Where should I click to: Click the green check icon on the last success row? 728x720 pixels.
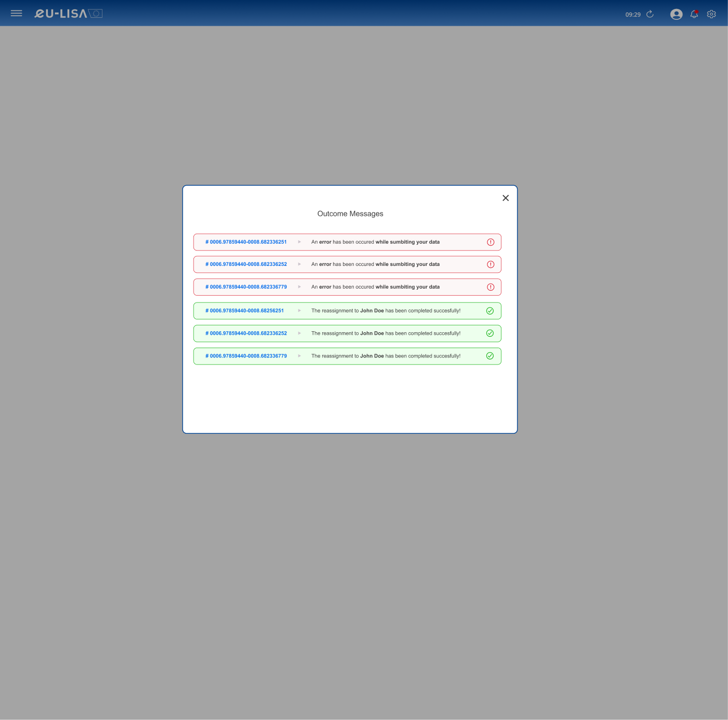(x=490, y=356)
